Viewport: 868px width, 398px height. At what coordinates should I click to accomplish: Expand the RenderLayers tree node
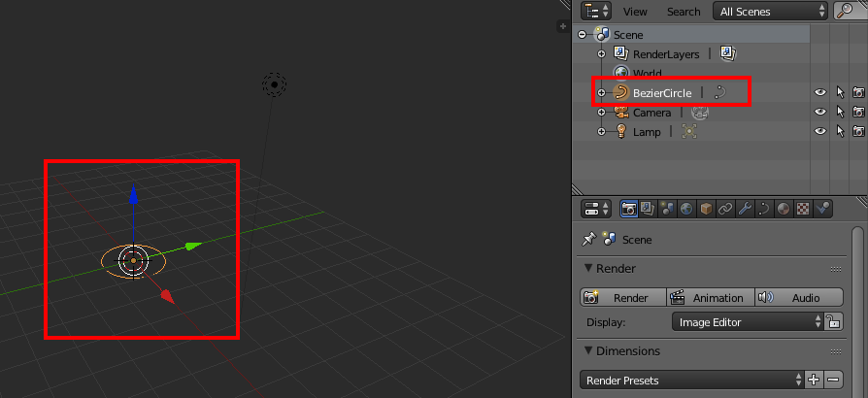[x=602, y=53]
